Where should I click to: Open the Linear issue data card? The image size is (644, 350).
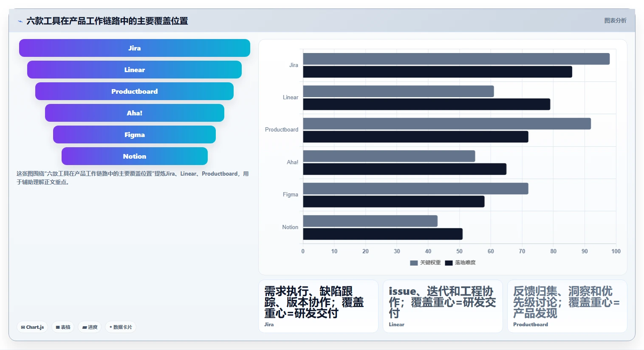pos(443,306)
